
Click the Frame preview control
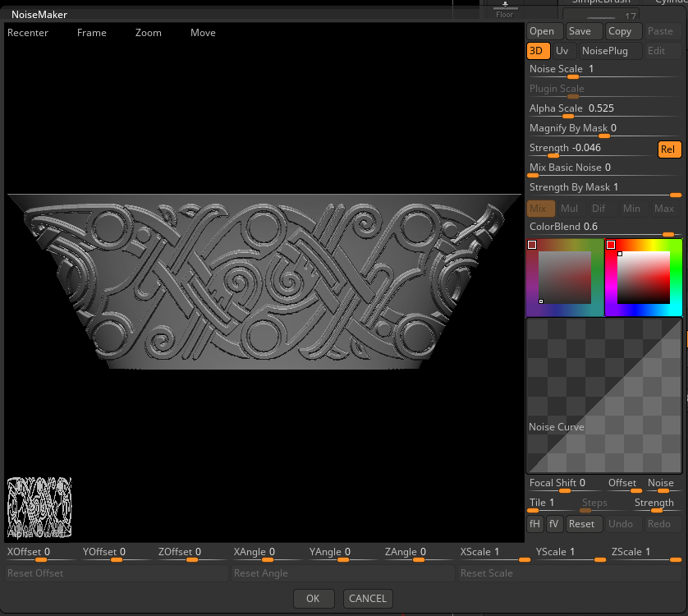click(x=92, y=33)
